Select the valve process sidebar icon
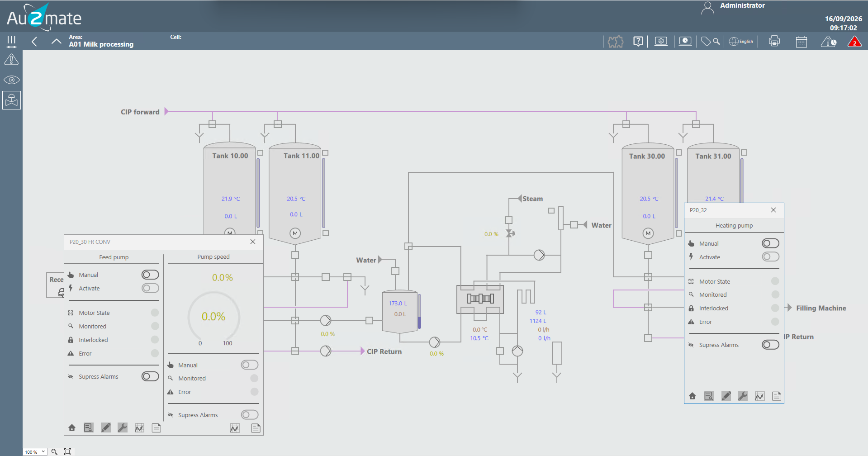Viewport: 868px width, 456px height. pyautogui.click(x=11, y=100)
